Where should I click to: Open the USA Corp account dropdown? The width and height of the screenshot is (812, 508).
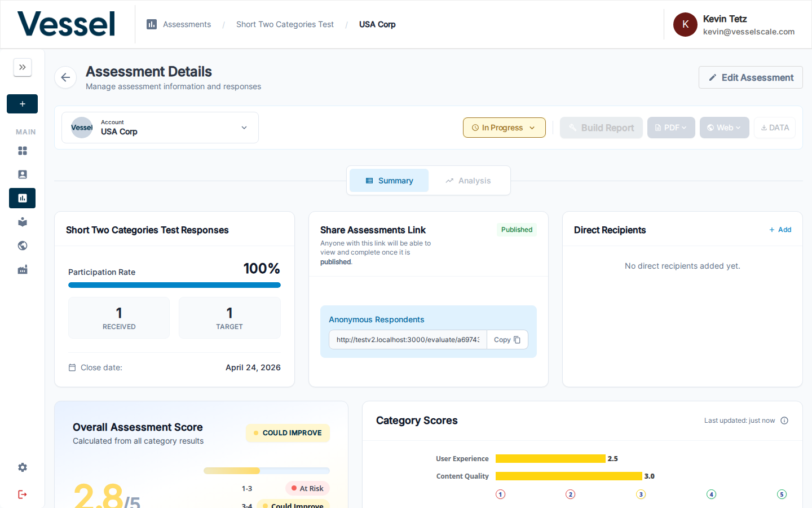[160, 128]
